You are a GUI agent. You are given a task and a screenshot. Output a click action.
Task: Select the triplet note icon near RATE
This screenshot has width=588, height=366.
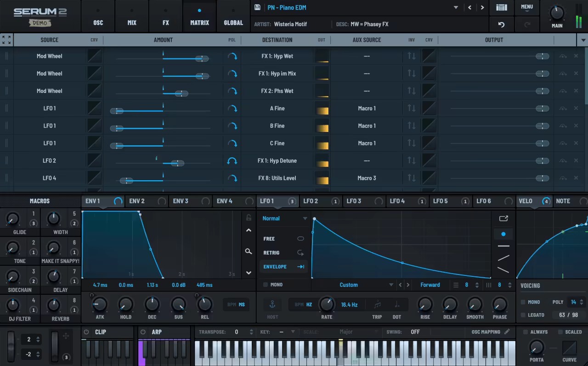(377, 304)
